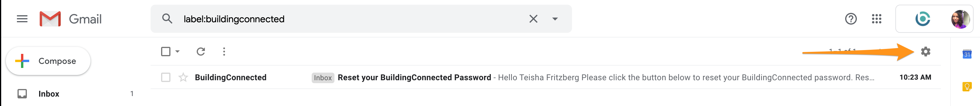This screenshot has height=106, width=980.
Task: Click the Compose button
Action: coord(48,61)
